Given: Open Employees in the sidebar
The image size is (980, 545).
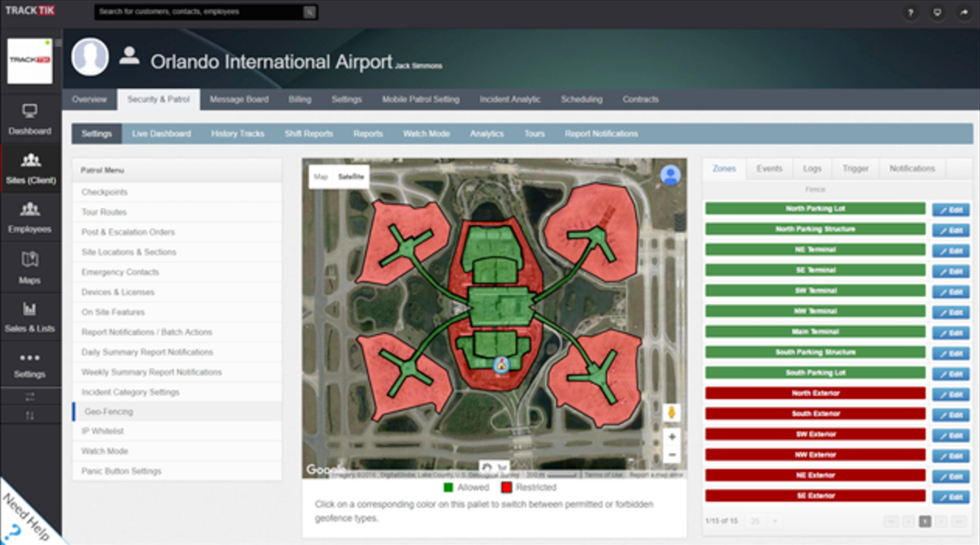Looking at the screenshot, I should [x=30, y=218].
